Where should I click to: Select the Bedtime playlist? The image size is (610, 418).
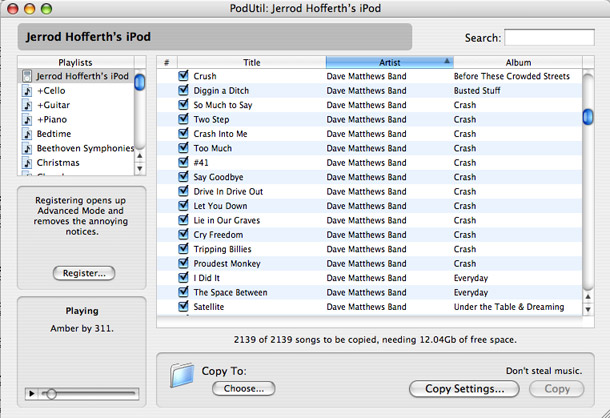[x=76, y=134]
